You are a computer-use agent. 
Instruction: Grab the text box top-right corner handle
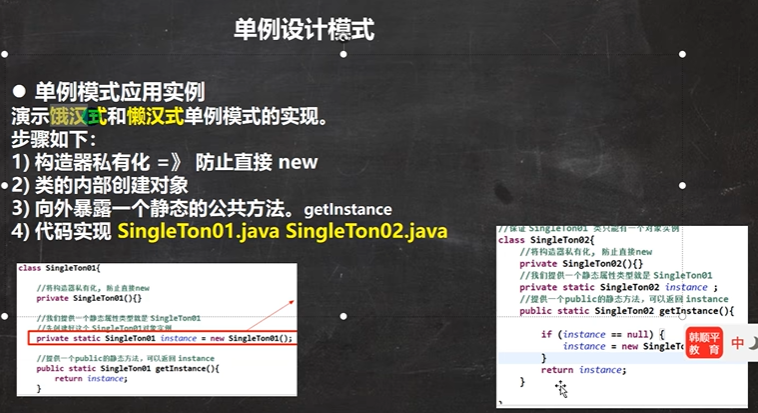pyautogui.click(x=682, y=54)
